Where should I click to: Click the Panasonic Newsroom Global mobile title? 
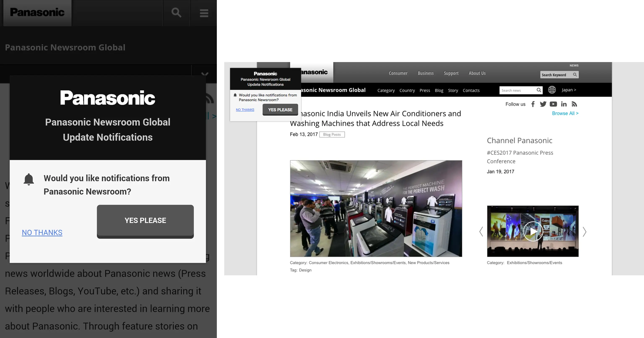click(x=65, y=48)
